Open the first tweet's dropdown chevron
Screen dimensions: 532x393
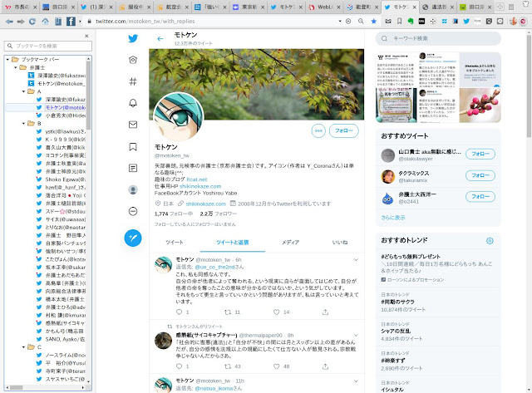coord(356,260)
